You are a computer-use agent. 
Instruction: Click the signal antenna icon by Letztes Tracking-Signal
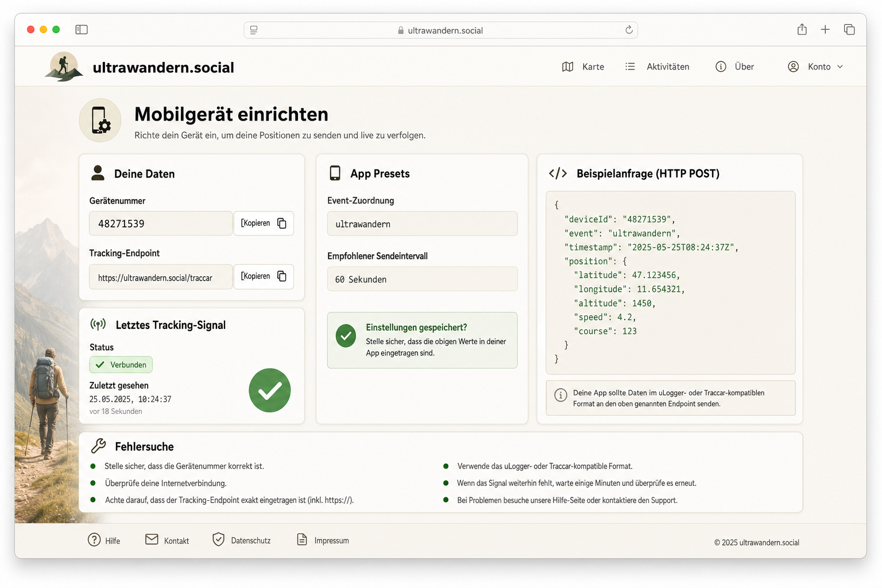[x=98, y=324]
